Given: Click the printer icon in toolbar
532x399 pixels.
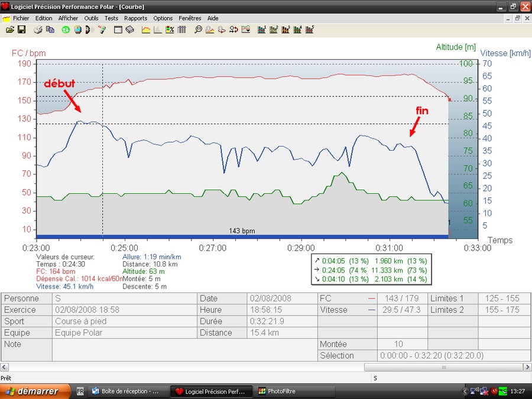Looking at the screenshot, I should (x=37, y=30).
